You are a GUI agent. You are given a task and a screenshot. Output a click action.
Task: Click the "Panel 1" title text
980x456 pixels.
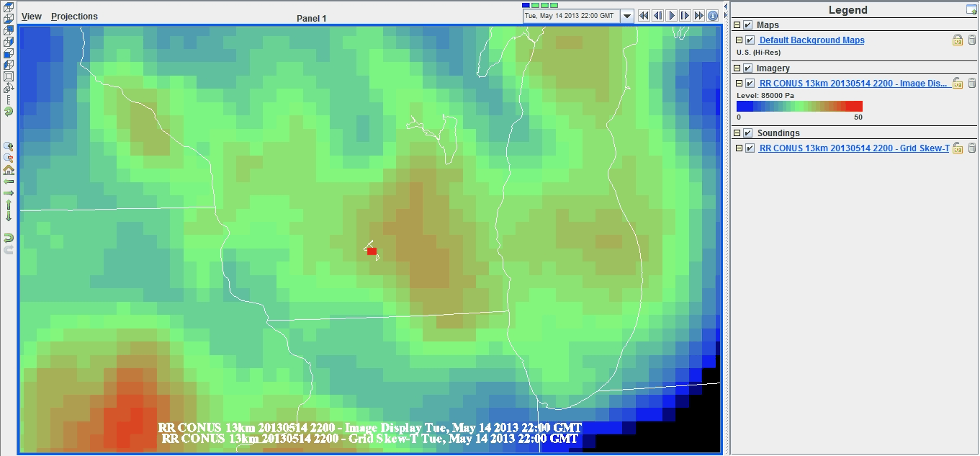[x=312, y=18]
